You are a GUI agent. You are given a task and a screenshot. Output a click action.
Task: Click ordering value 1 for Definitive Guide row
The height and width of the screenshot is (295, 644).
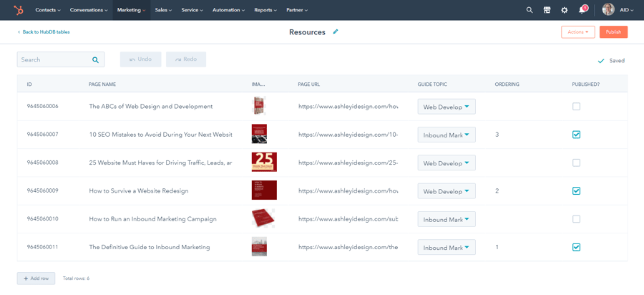pos(497,247)
